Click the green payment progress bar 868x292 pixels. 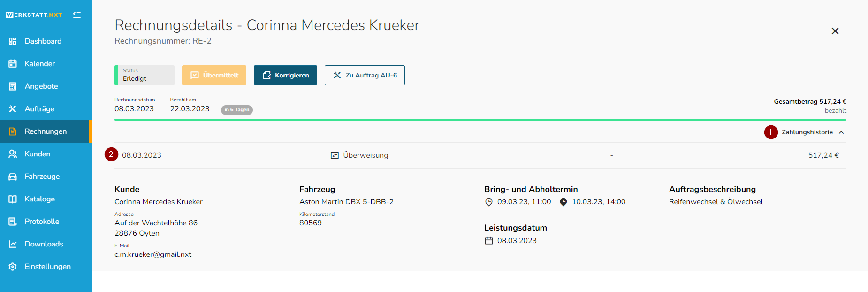coord(480,120)
